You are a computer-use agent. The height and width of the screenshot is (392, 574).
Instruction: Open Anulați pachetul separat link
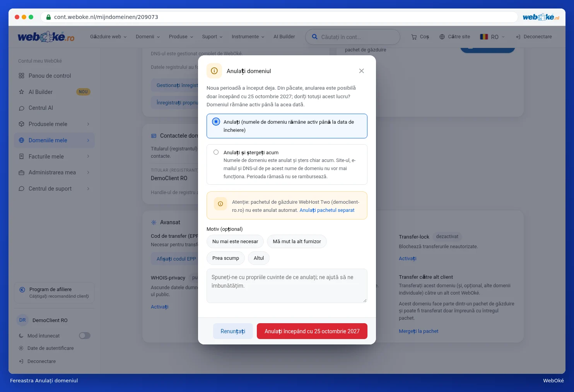[x=327, y=210]
